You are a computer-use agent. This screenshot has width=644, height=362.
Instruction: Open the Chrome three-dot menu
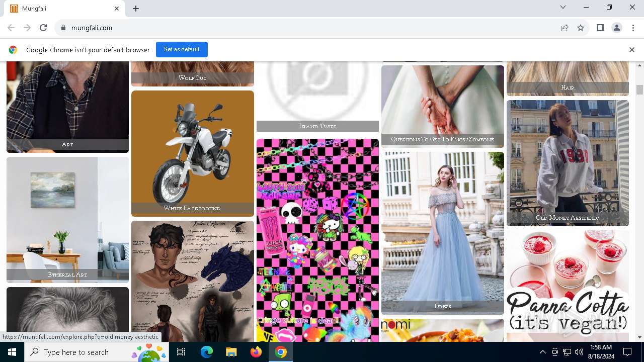(x=633, y=28)
